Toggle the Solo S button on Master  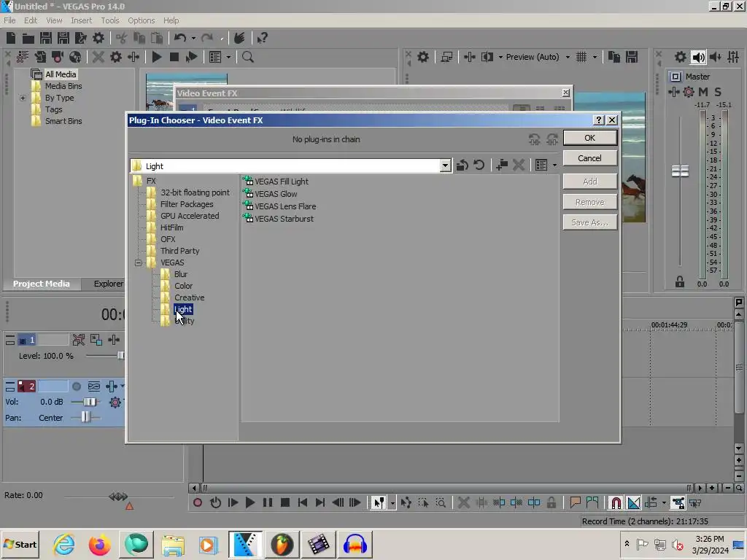718,92
